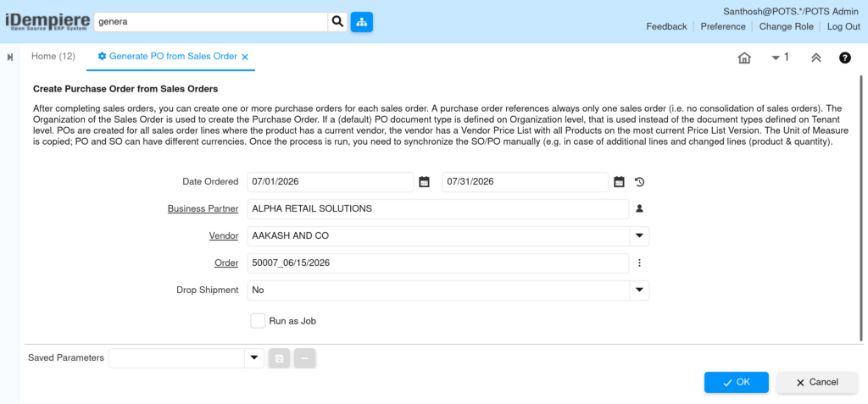The width and height of the screenshot is (868, 404).
Task: Click the date range history icon
Action: 639,181
